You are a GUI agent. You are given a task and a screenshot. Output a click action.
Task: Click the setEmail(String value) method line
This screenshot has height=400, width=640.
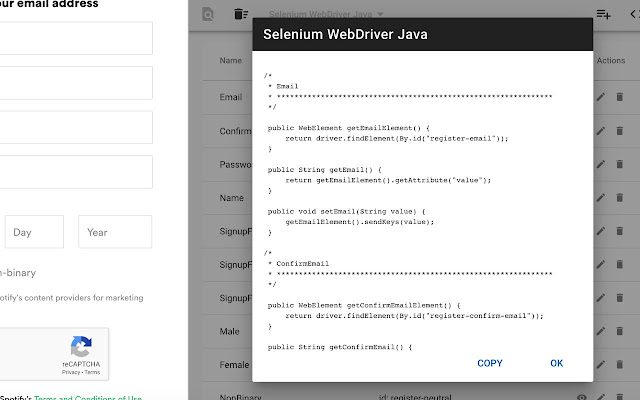point(347,211)
